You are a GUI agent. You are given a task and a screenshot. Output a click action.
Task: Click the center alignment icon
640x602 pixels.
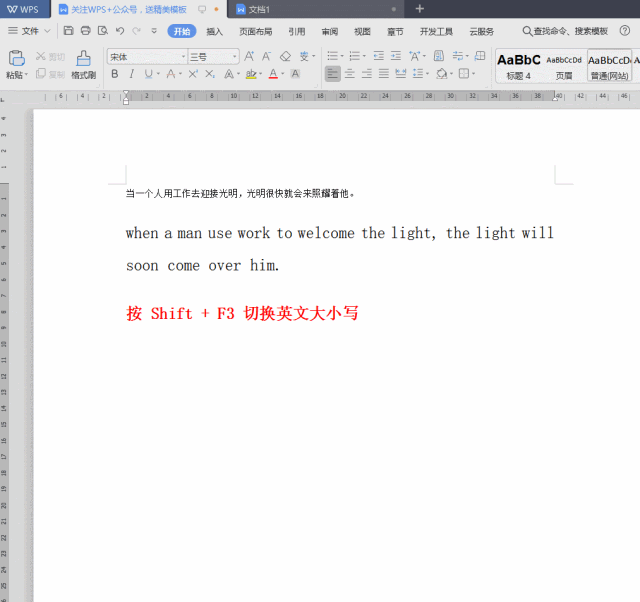(x=350, y=74)
